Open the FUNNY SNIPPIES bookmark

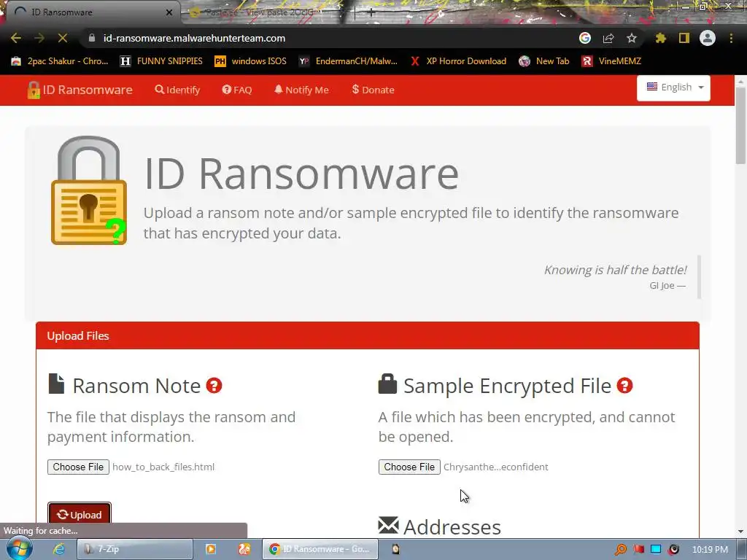[161, 61]
